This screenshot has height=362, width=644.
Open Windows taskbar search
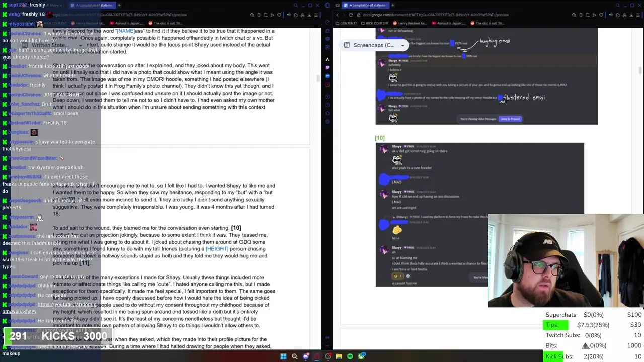pos(295,356)
